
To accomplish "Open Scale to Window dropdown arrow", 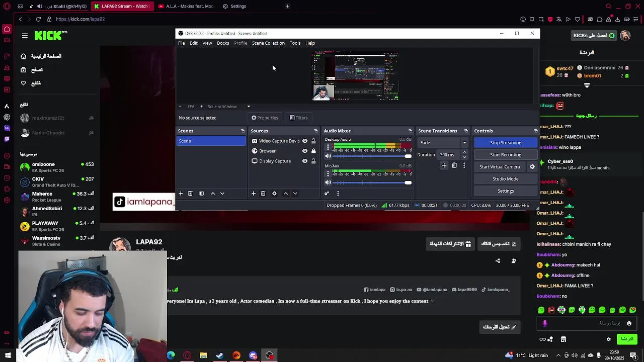I will pos(248,107).
